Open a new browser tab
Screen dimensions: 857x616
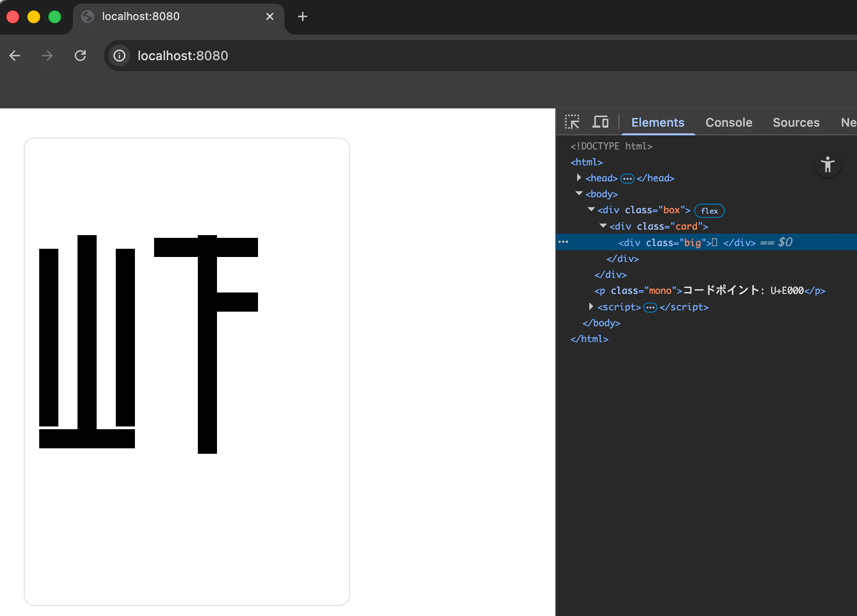[303, 17]
